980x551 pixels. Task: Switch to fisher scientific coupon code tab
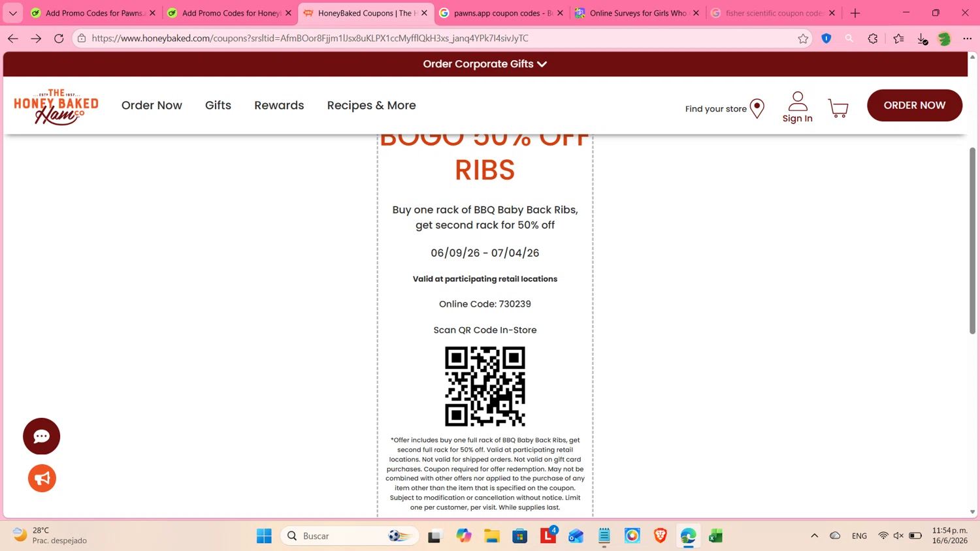[x=774, y=13]
